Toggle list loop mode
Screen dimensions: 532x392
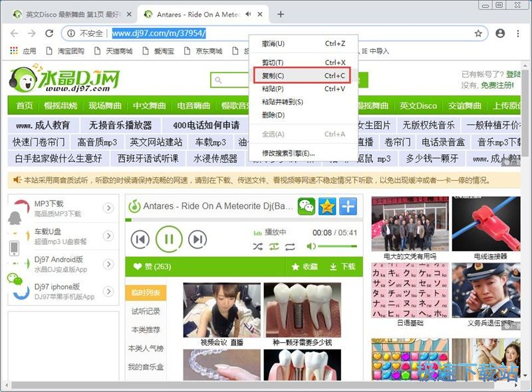(290, 246)
